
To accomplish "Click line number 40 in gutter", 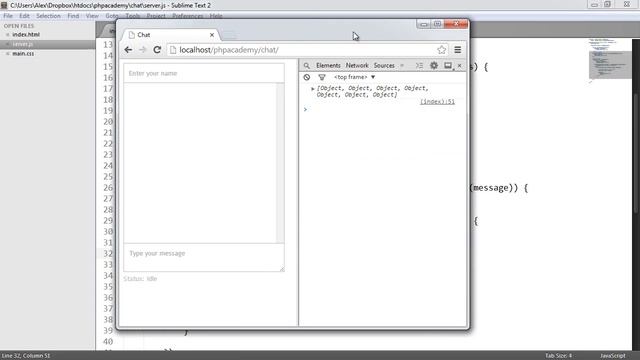I will tap(108, 342).
